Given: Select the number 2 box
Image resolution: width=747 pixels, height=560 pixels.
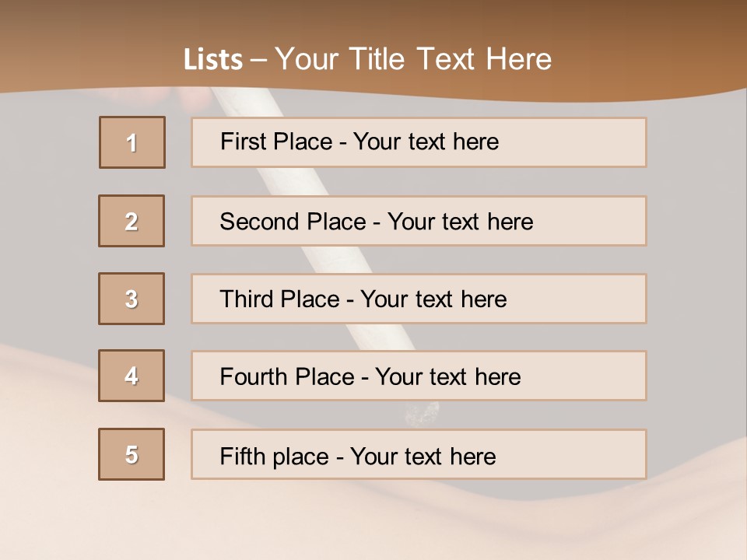Looking at the screenshot, I should (x=132, y=221).
